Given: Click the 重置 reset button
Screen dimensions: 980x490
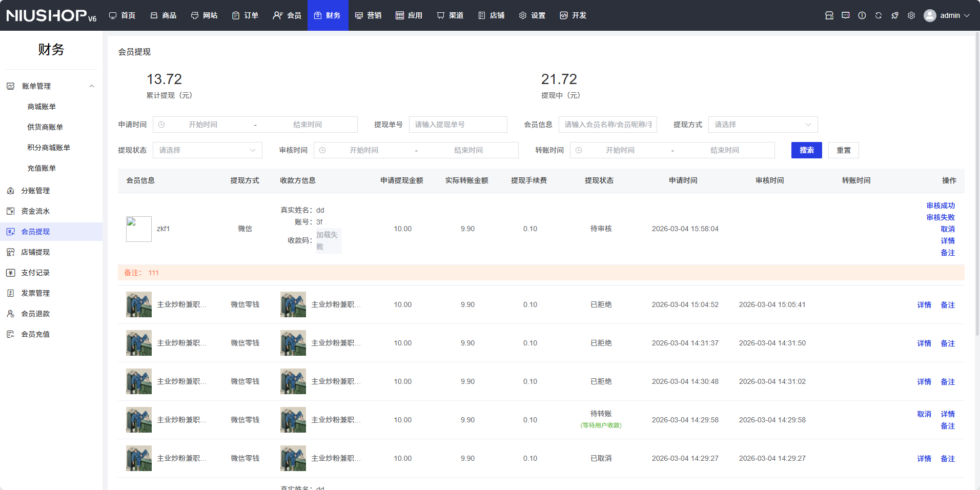Looking at the screenshot, I should 843,150.
